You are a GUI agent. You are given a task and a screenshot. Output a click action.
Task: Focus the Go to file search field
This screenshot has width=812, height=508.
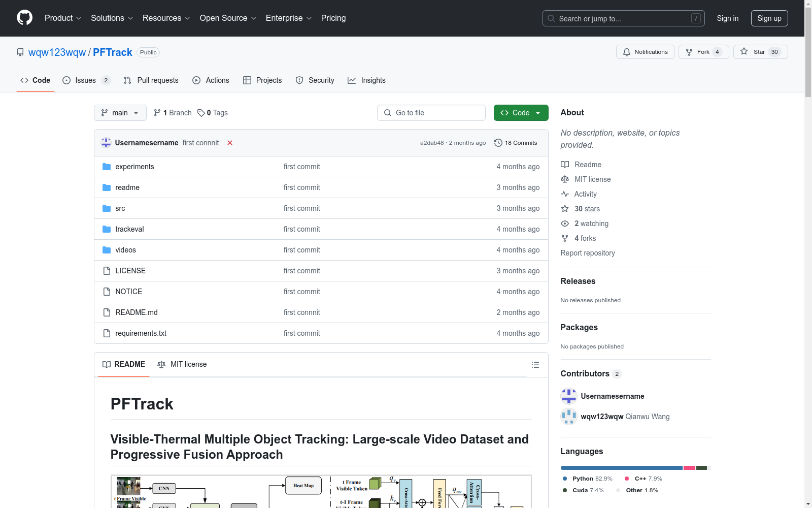click(x=431, y=113)
